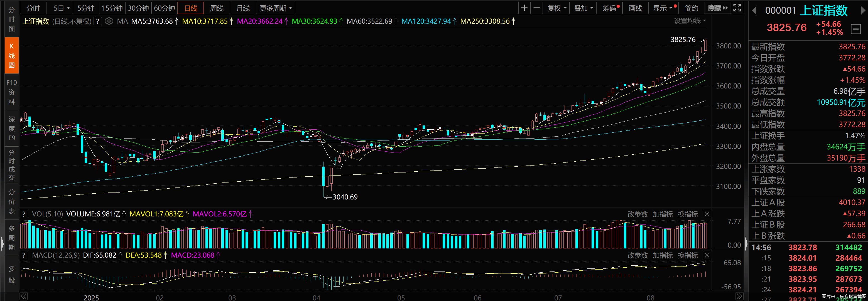This screenshot has height=301, width=868.
Task: Click the zoom out minus icon
Action: coord(537,8)
